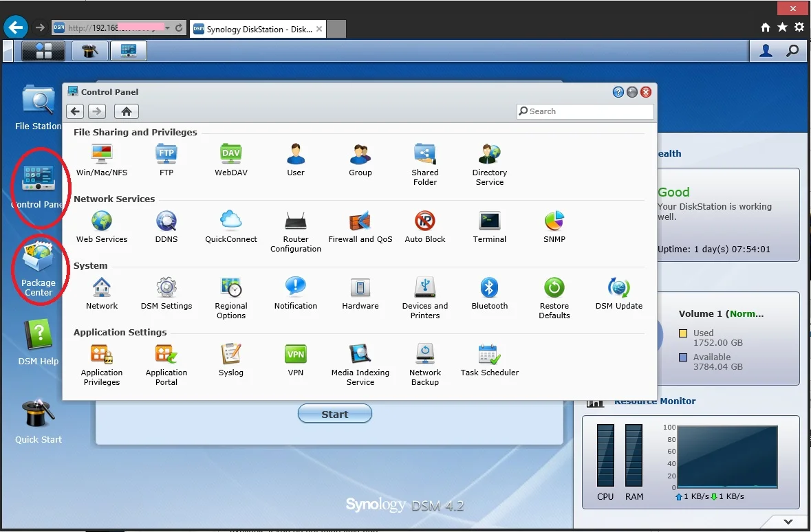This screenshot has width=811, height=532.
Task: Open Terminal settings
Action: pos(489,226)
